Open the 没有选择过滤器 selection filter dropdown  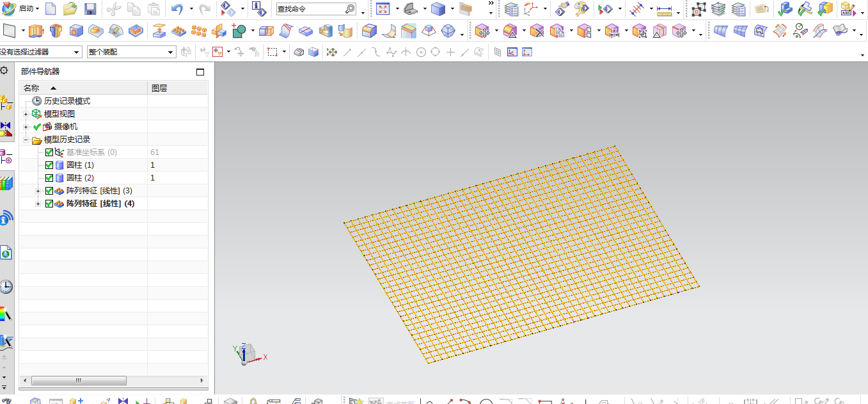pos(41,52)
